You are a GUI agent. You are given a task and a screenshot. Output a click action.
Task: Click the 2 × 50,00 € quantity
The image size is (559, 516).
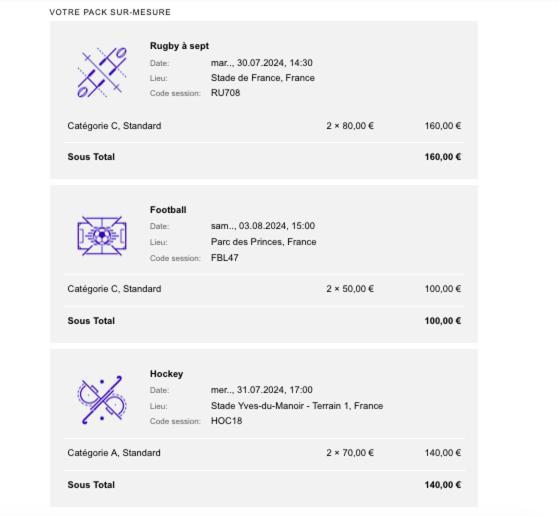[350, 289]
